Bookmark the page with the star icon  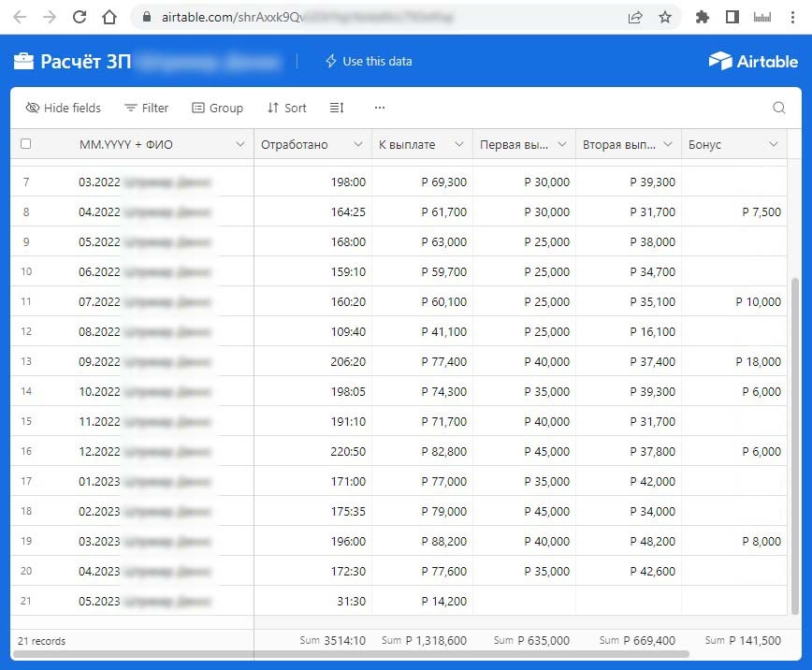coord(667,16)
